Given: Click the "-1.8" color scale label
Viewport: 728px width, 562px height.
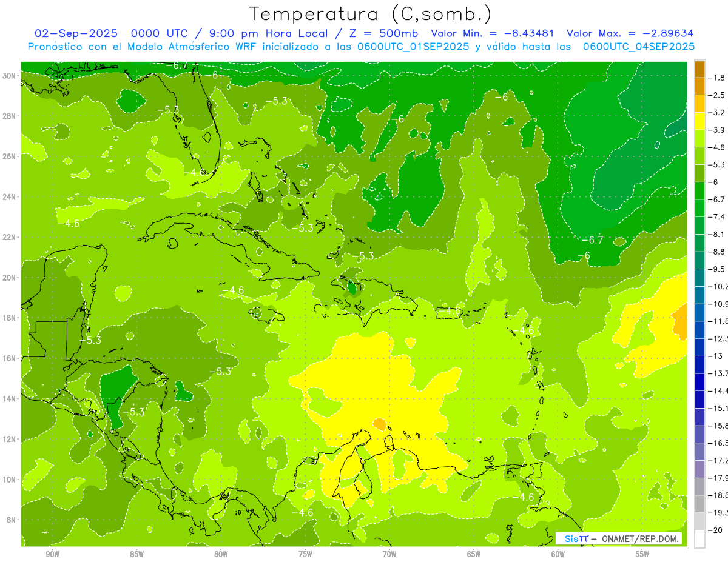Looking at the screenshot, I should coord(716,78).
